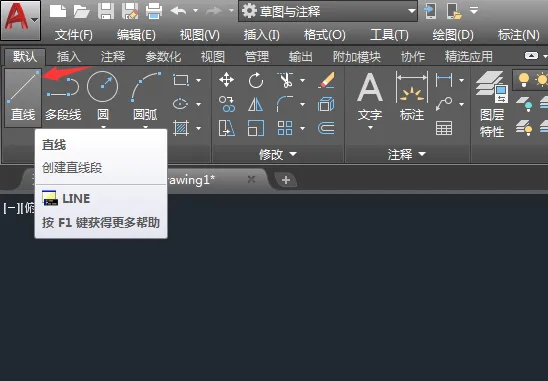This screenshot has width=548, height=381.
Task: Expand the Linear dimension dropdown arrow
Action: tap(461, 80)
